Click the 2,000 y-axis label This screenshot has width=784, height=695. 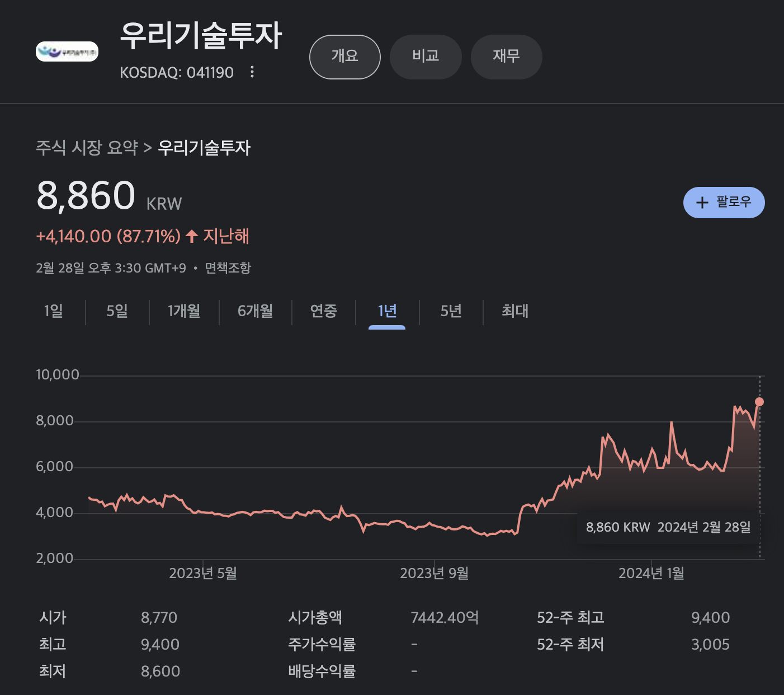pyautogui.click(x=55, y=558)
